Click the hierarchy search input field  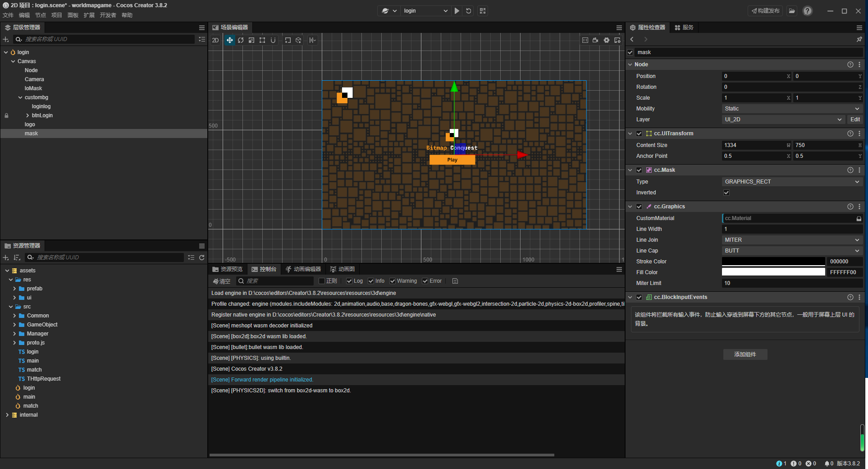click(x=108, y=39)
